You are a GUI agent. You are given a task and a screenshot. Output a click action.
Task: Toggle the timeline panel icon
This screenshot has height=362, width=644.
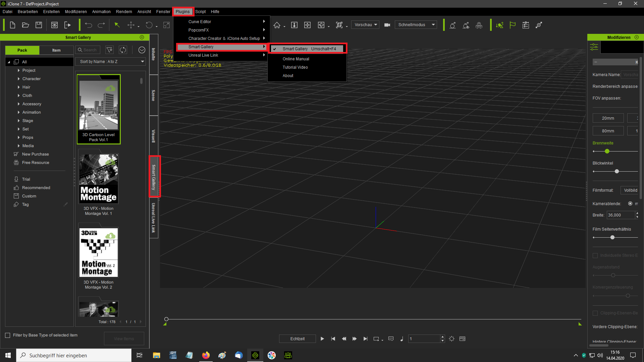462,339
